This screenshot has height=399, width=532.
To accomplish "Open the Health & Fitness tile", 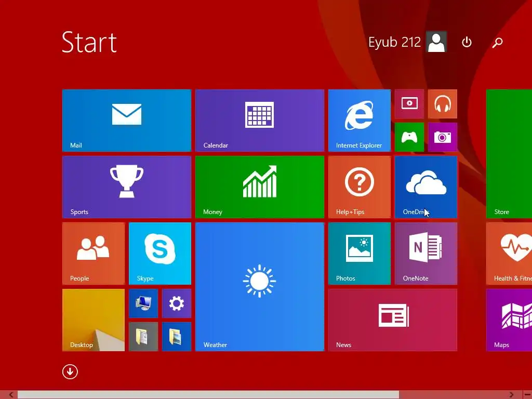I will coord(509,254).
